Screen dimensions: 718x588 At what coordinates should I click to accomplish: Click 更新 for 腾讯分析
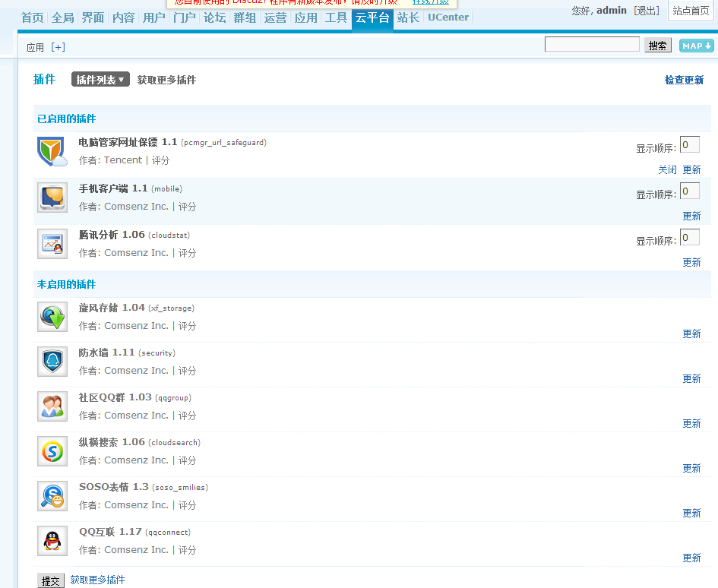coord(691,262)
